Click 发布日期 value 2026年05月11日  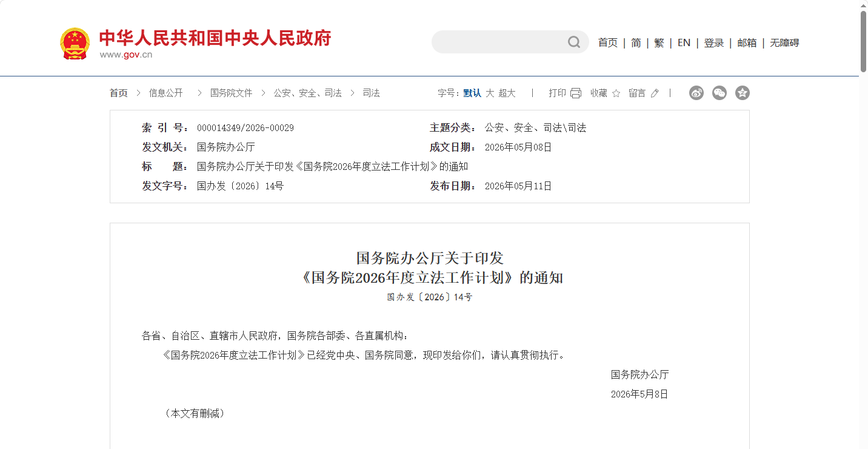[x=518, y=186]
